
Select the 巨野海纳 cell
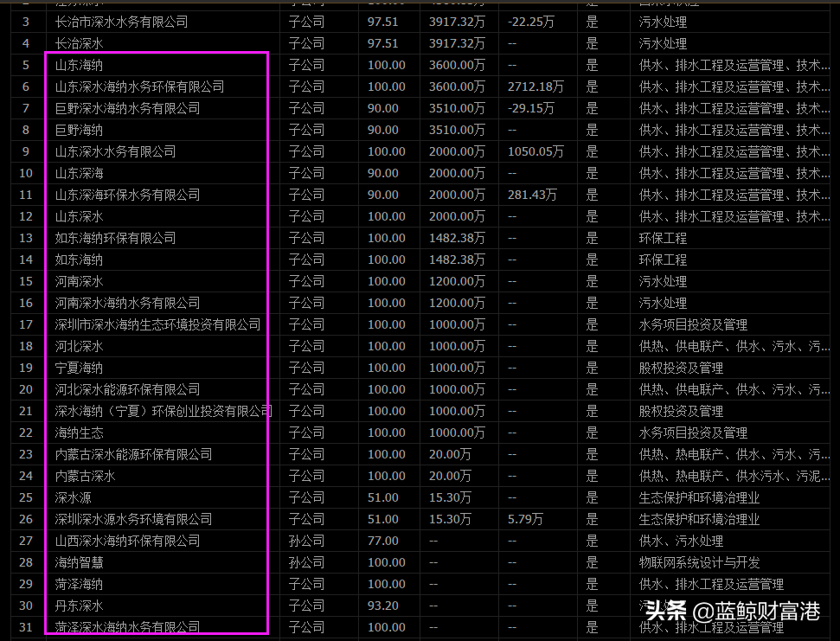click(79, 130)
